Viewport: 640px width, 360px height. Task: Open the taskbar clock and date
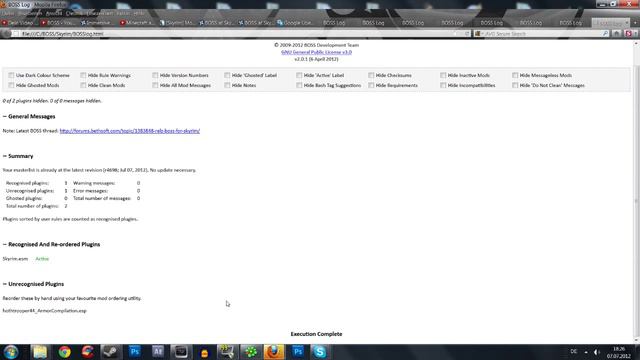coord(619,352)
